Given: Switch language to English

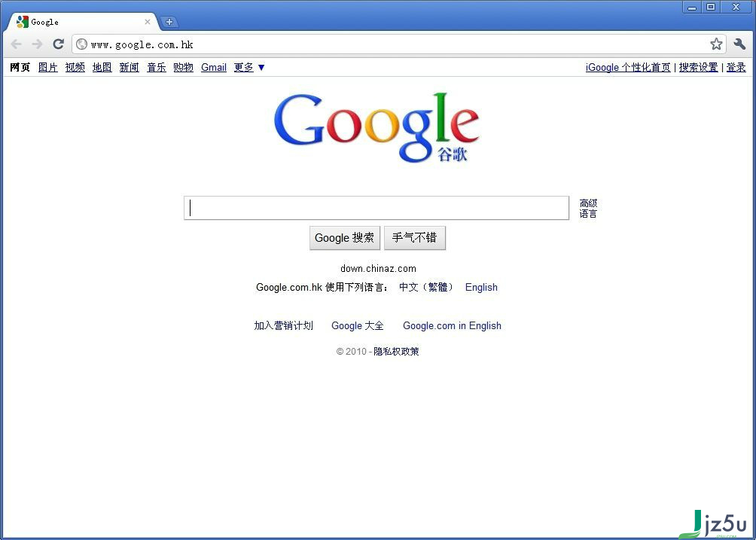Looking at the screenshot, I should [481, 288].
